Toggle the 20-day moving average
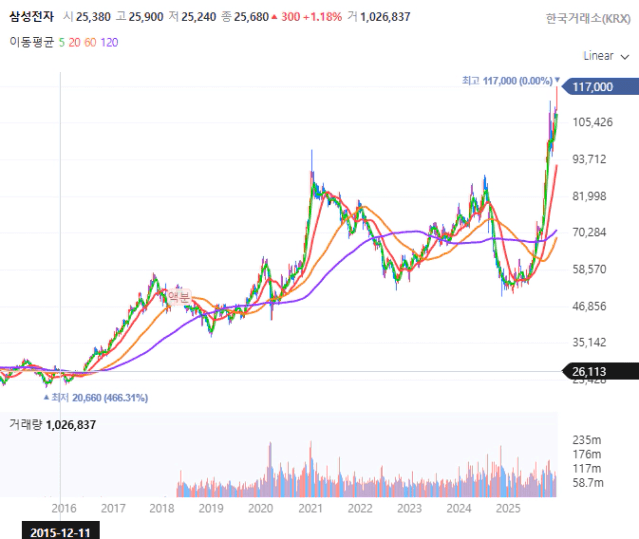The height and width of the screenshot is (539, 639). click(x=74, y=42)
